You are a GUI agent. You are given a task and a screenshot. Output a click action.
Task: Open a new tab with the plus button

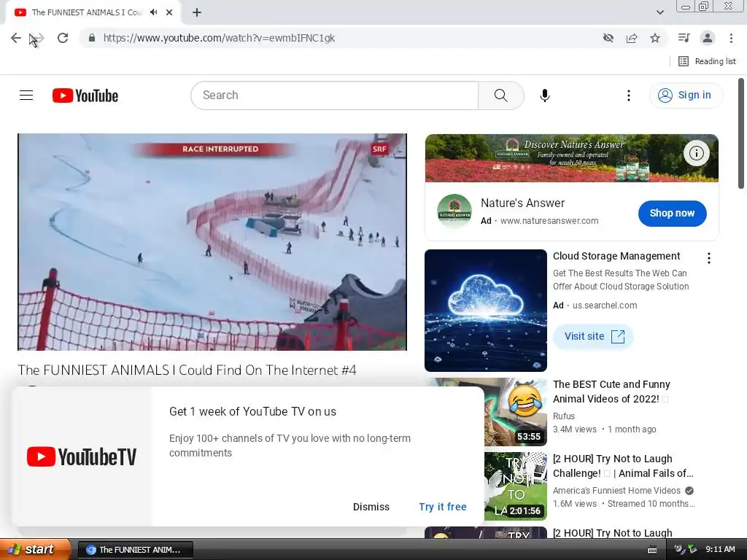click(197, 12)
